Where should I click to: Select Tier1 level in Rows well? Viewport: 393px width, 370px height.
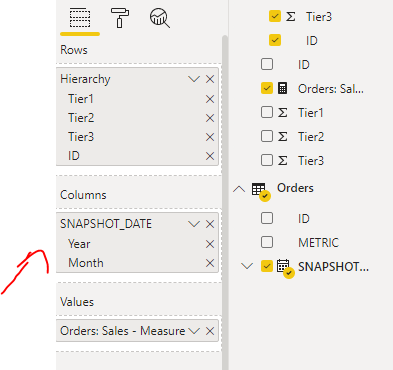(81, 99)
